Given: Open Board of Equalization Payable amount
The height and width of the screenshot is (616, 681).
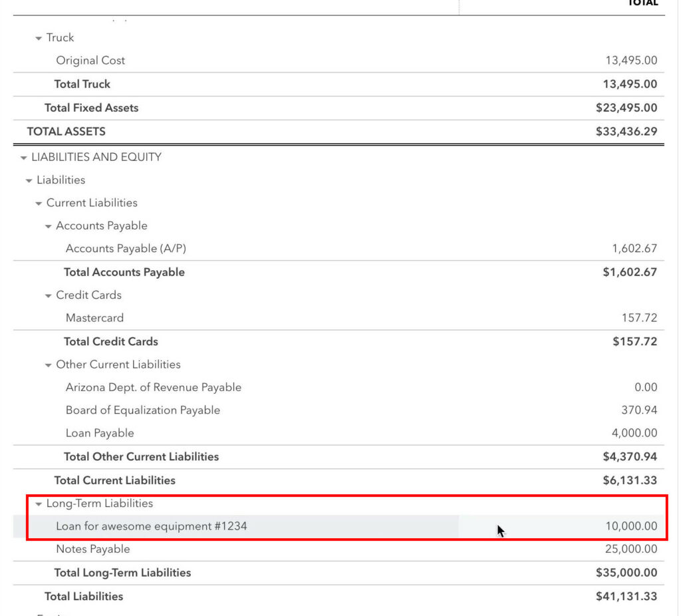Looking at the screenshot, I should click(638, 410).
